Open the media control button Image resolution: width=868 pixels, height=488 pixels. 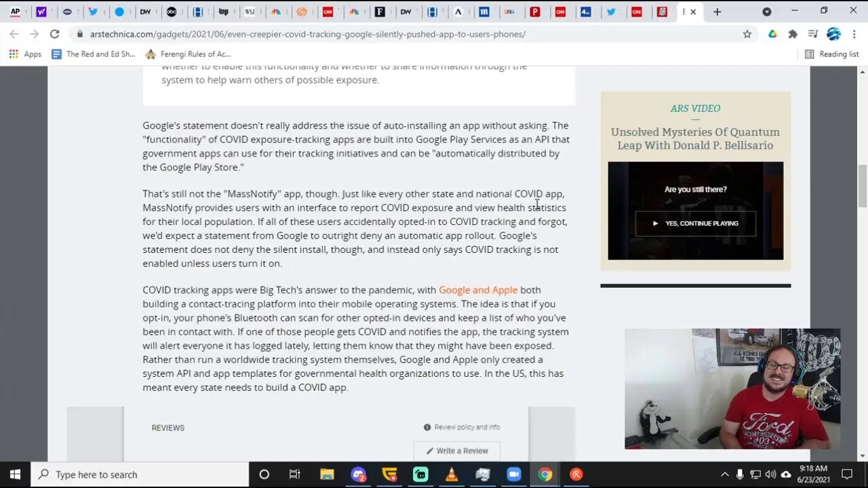[813, 34]
